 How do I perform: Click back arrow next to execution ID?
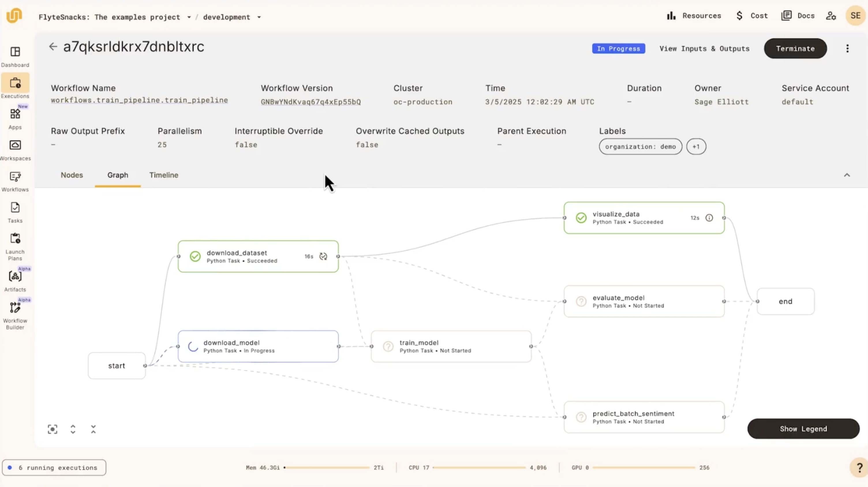53,46
